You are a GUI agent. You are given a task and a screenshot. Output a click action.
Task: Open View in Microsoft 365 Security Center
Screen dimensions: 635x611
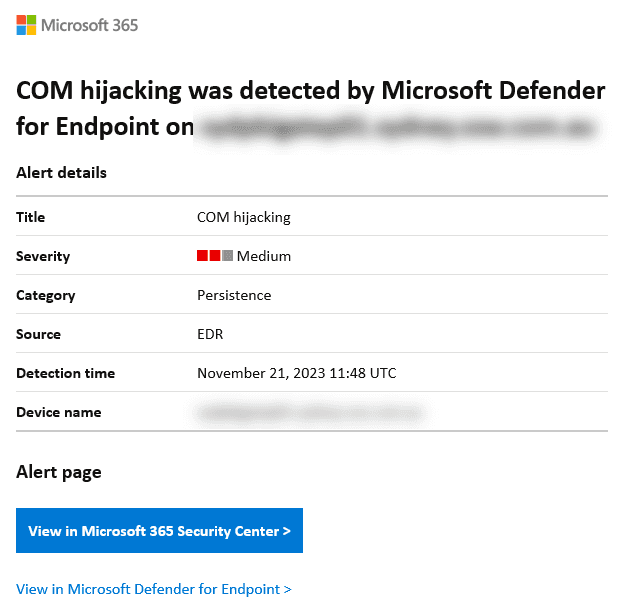tap(159, 531)
